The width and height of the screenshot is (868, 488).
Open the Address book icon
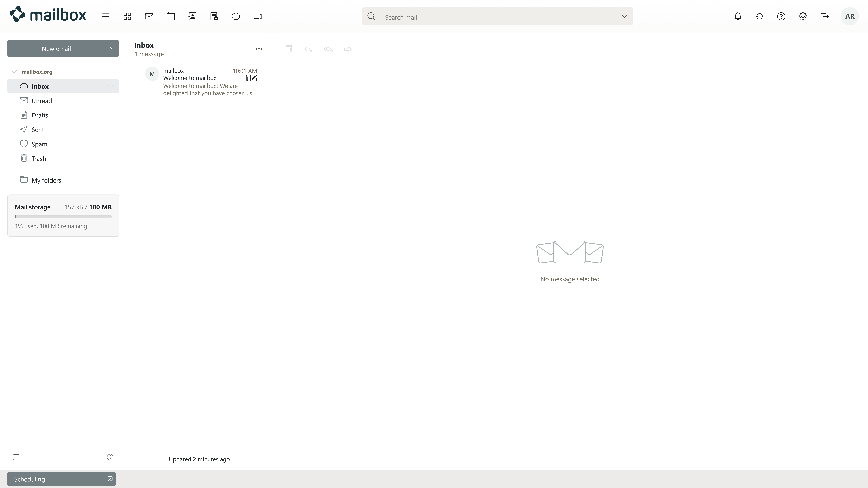(x=192, y=16)
